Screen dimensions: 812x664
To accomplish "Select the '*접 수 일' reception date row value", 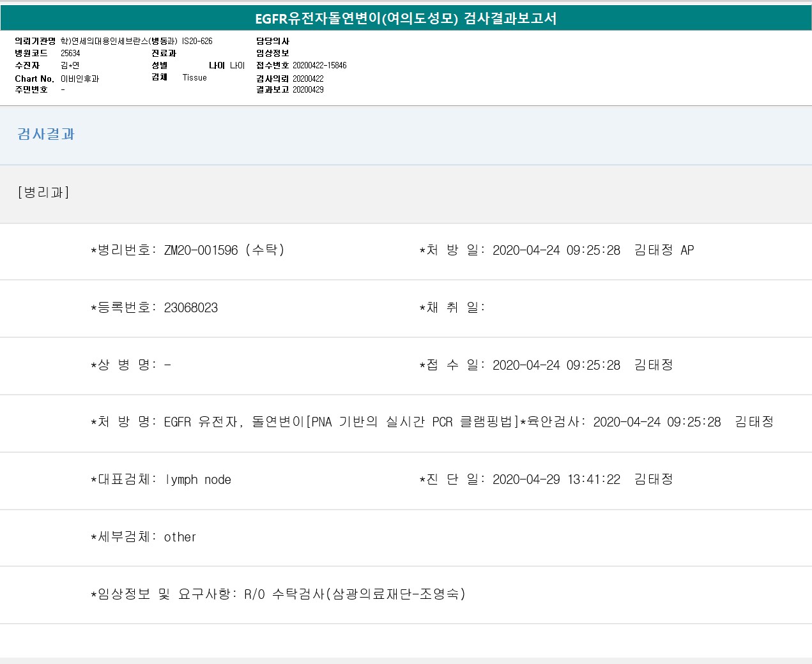I will tap(583, 365).
